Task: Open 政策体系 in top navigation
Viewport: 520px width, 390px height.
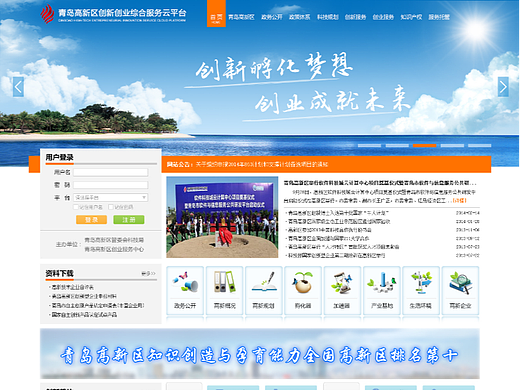Action: (299, 17)
